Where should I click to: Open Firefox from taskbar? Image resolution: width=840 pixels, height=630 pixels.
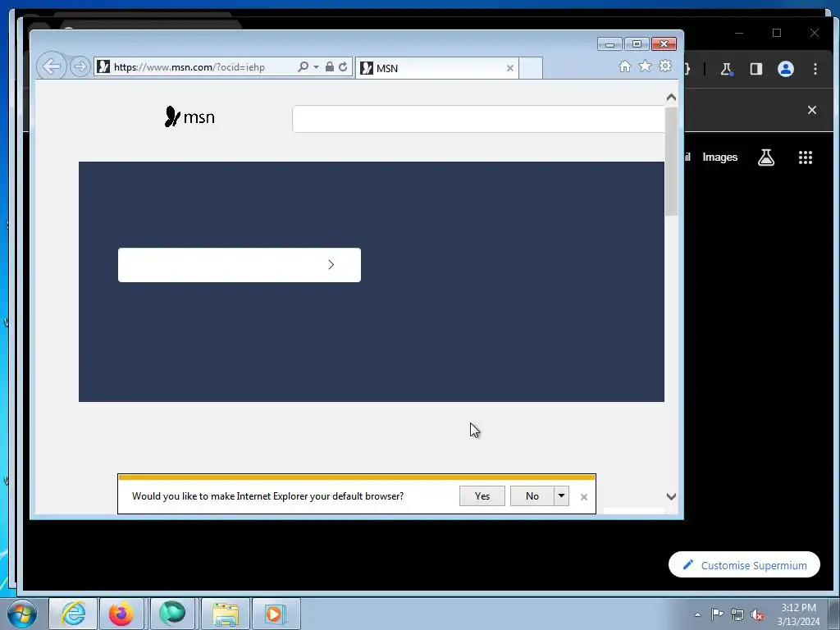coord(121,614)
